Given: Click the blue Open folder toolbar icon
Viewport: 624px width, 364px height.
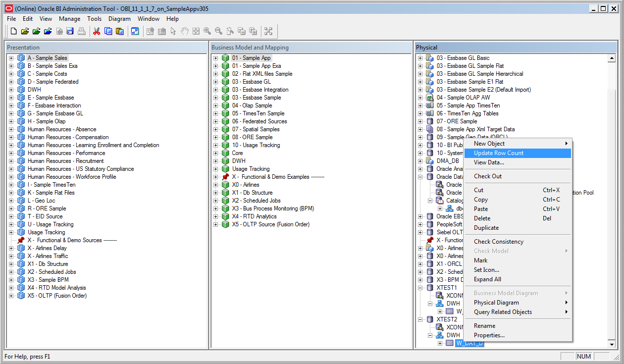Looking at the screenshot, I should 48,31.
